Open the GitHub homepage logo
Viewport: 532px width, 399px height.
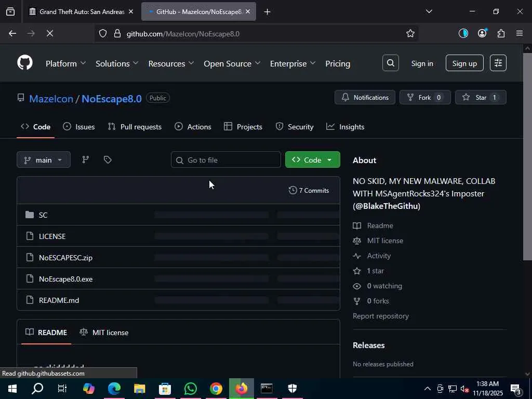click(25, 63)
